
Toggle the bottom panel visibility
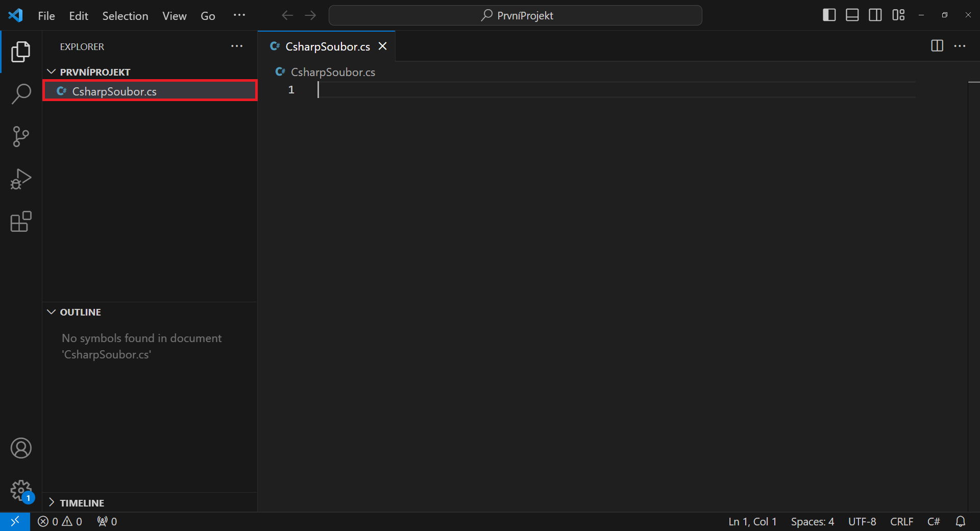[x=851, y=15]
